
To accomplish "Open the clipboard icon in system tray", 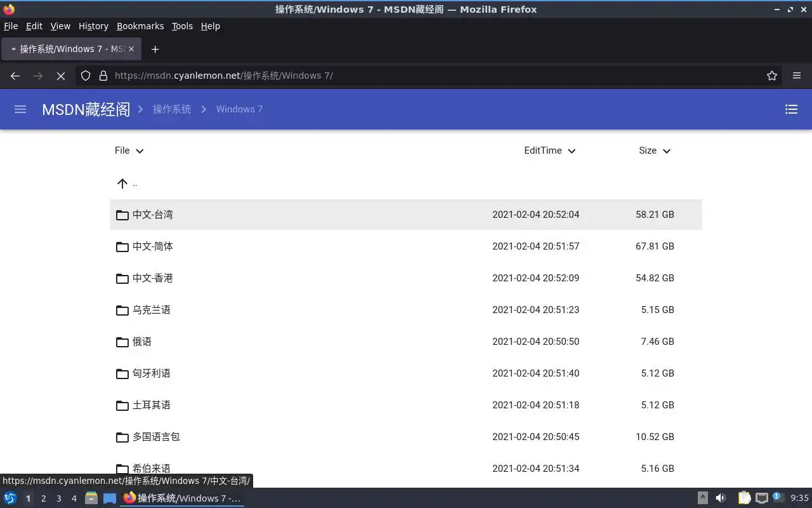I will 745,498.
